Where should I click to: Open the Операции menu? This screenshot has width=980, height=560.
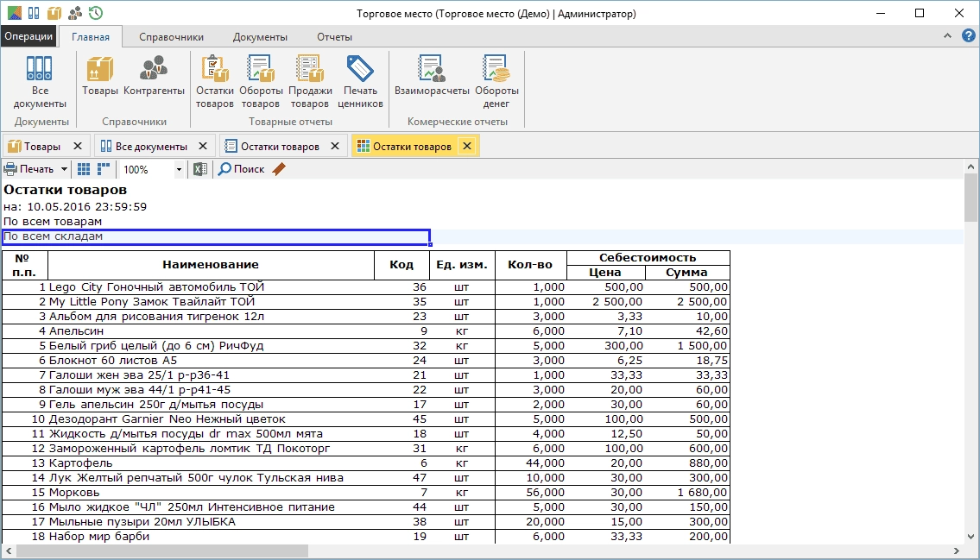[x=28, y=36]
